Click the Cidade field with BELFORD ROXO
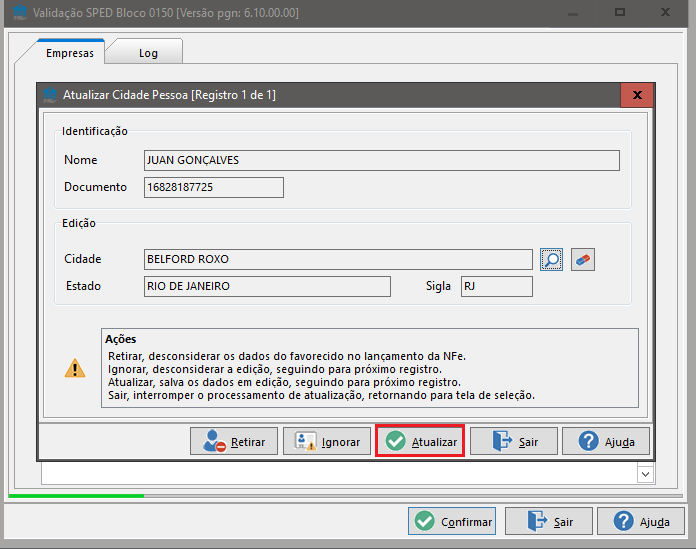 click(338, 259)
